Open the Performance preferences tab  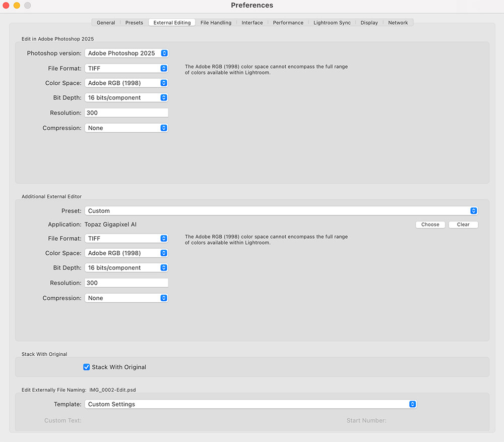(x=288, y=22)
